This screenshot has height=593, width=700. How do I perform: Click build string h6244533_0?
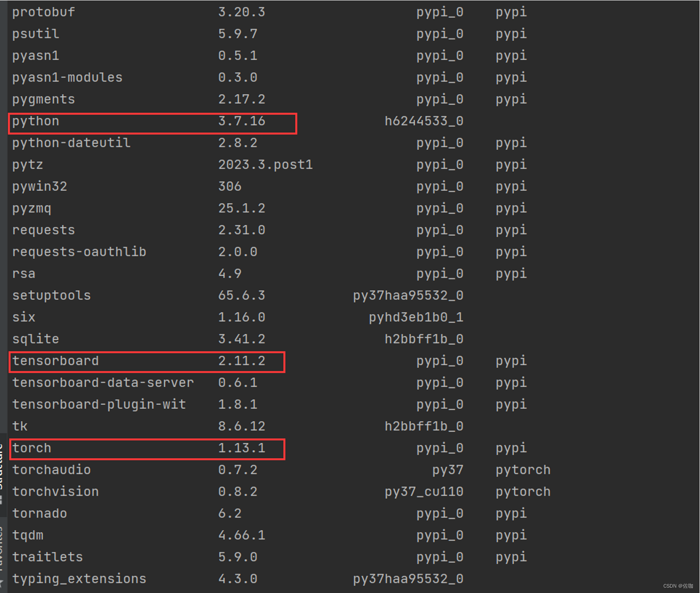tap(424, 121)
